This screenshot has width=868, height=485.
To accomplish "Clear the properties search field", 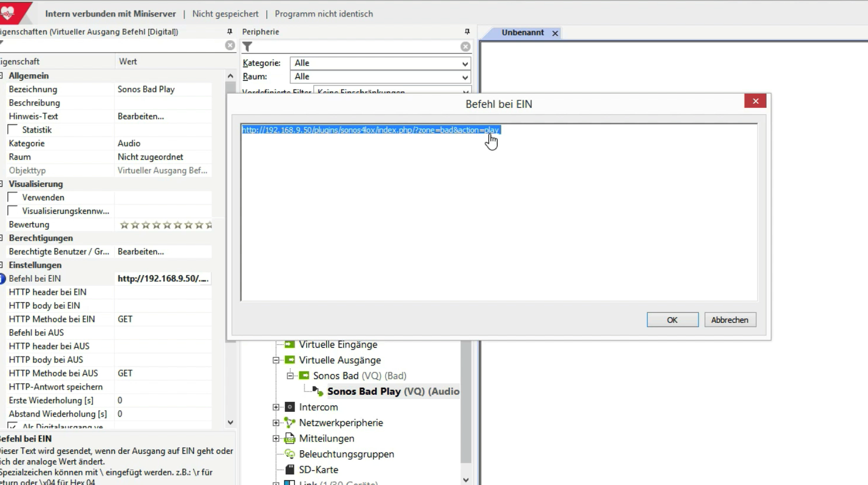I will pos(230,45).
